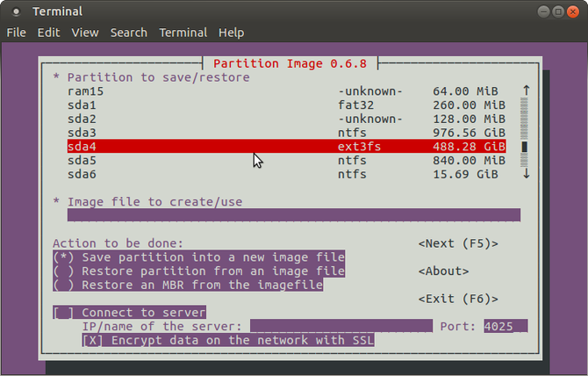The height and width of the screenshot is (376, 588).
Task: Click the terminal window menu icon in title bar
Action: coord(15,11)
